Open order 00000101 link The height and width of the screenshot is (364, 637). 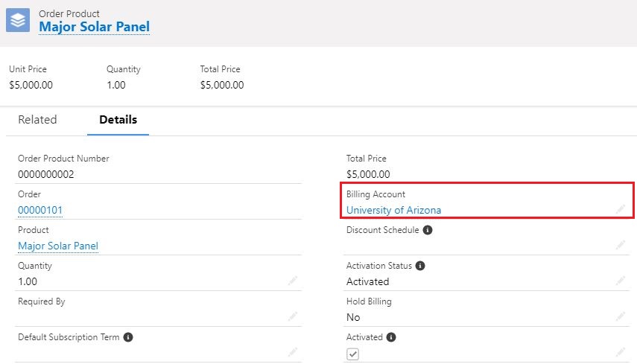coord(40,210)
